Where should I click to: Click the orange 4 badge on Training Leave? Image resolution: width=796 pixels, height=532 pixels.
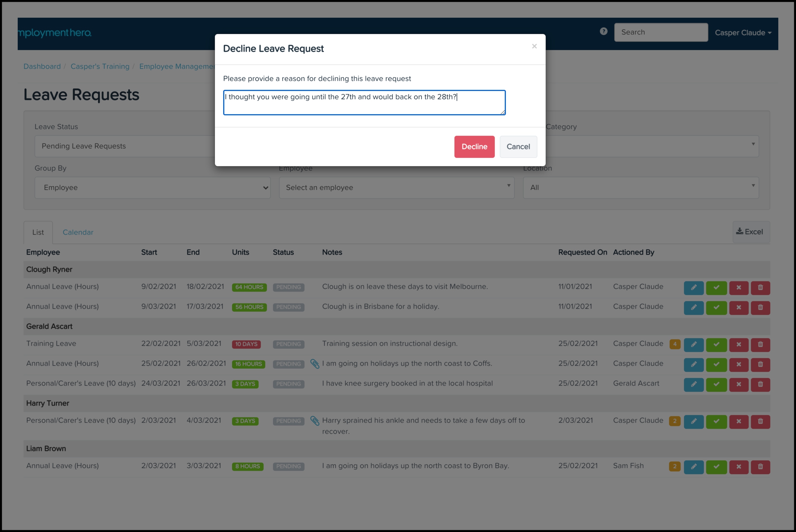coord(675,344)
